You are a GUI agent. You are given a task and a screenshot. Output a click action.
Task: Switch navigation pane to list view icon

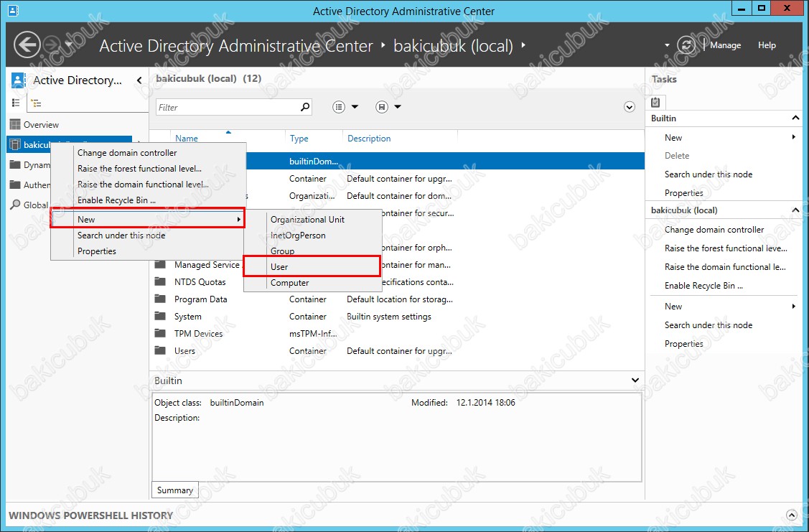16,103
